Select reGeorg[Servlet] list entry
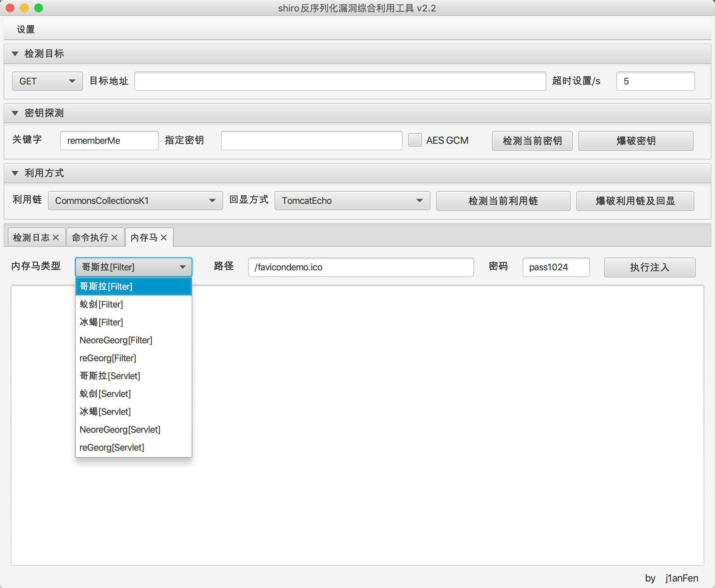The height and width of the screenshot is (588, 715). coord(112,447)
